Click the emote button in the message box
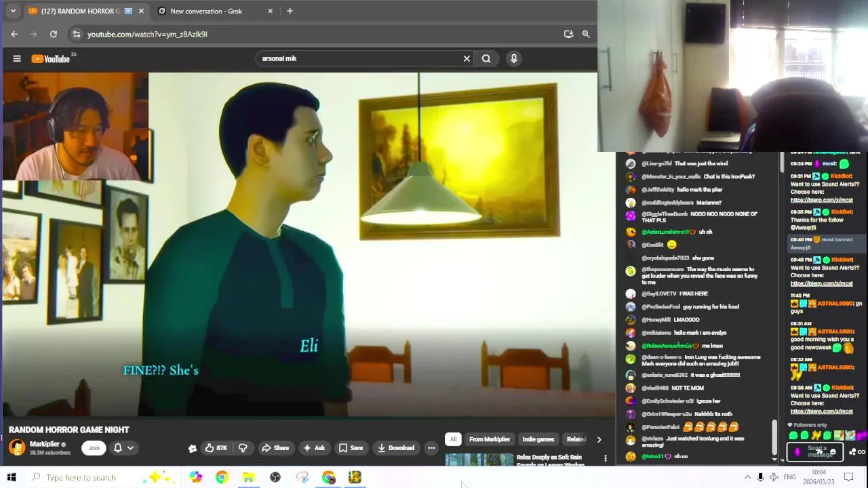Screen dimensions: 868x488 [833, 451]
